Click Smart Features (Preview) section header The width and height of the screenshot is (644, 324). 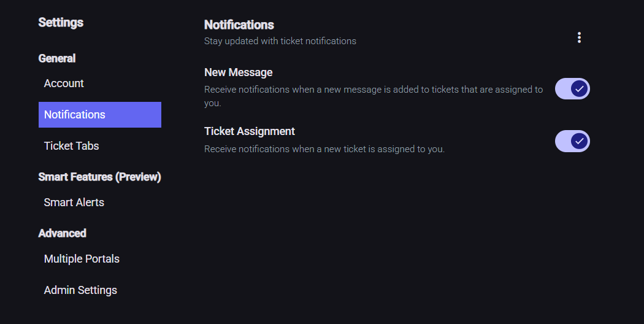pos(99,177)
